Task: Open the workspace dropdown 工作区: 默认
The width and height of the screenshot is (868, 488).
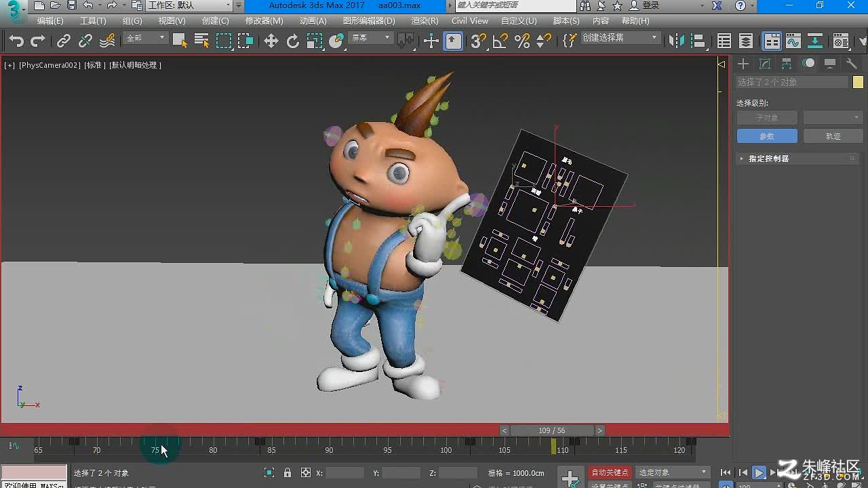Action: tap(190, 5)
